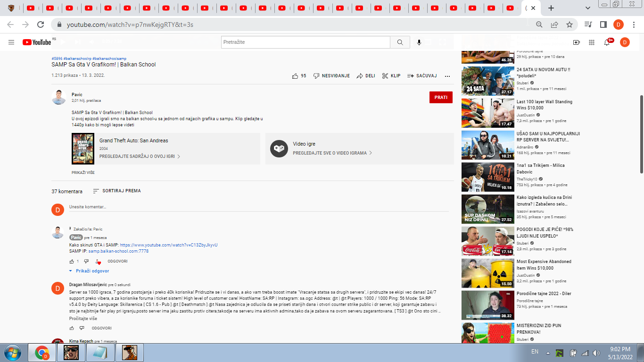Viewport: 644px width, 362px height.
Task: Open 24 SATA U NOVOM AUTU video thumbnail
Action: pos(487,81)
